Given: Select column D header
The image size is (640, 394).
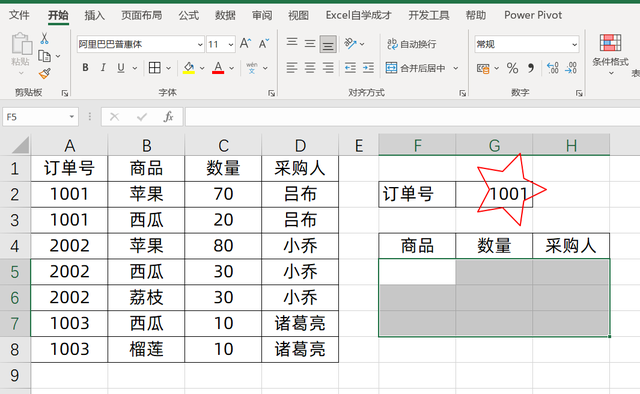Looking at the screenshot, I should (x=300, y=145).
